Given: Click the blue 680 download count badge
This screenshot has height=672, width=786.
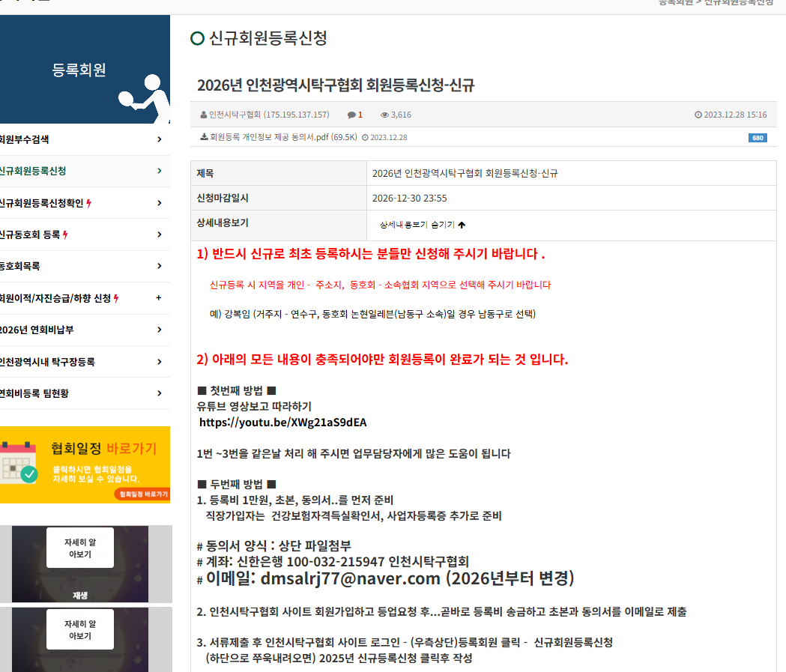Looking at the screenshot, I should click(757, 138).
